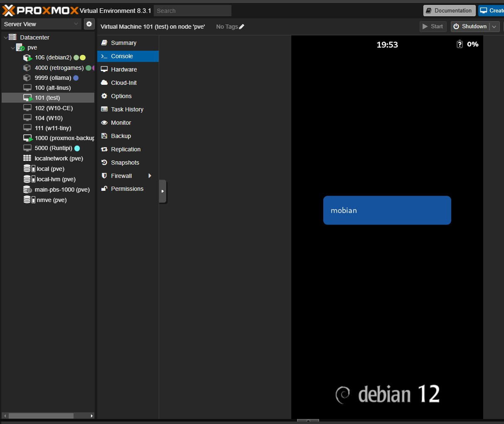Open the Monitor section
The image size is (504, 424).
pos(128,123)
